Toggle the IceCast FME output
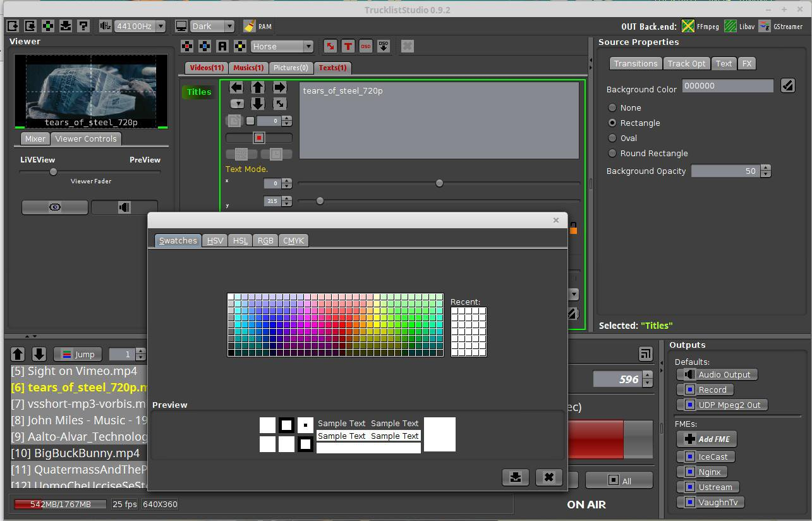 (706, 457)
